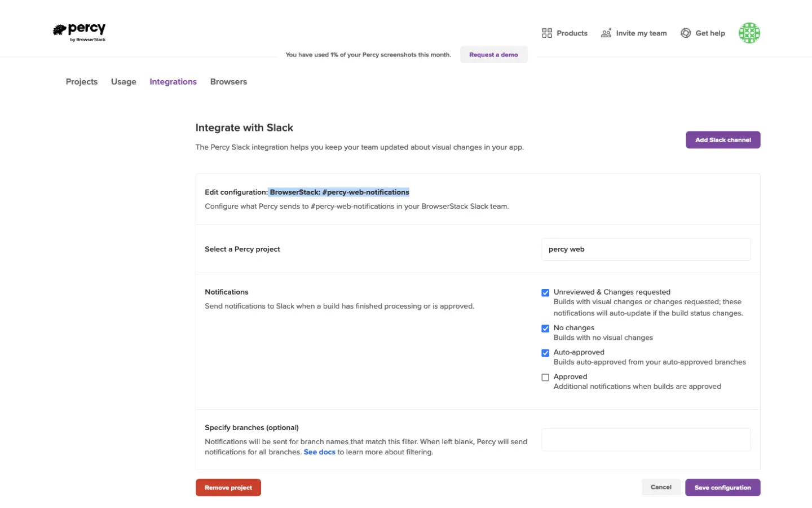The image size is (812, 508).
Task: Uncheck Unreviewed & Changes requested checkbox
Action: click(x=545, y=292)
